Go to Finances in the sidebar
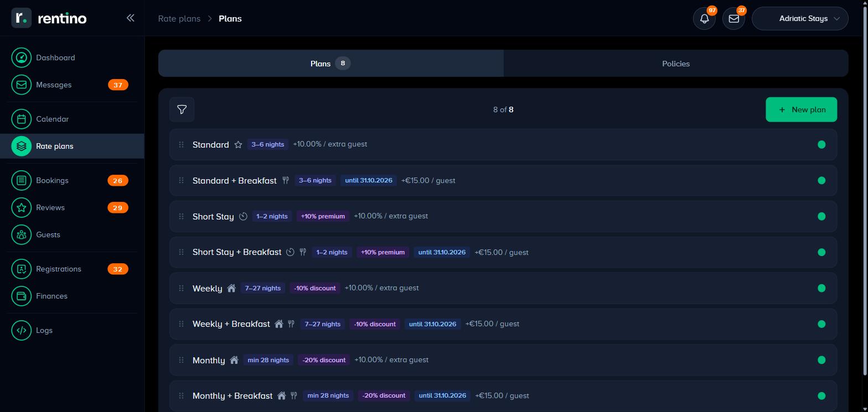 pos(72,296)
